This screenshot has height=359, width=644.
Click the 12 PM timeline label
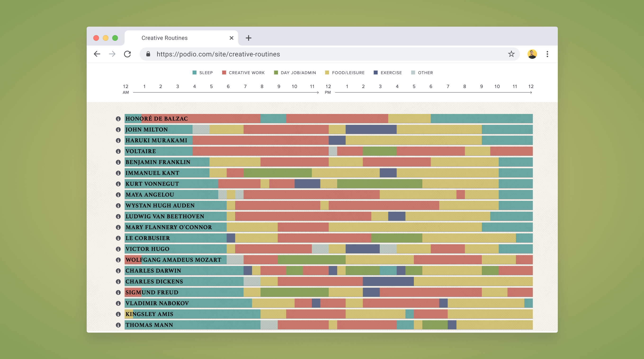[328, 89]
